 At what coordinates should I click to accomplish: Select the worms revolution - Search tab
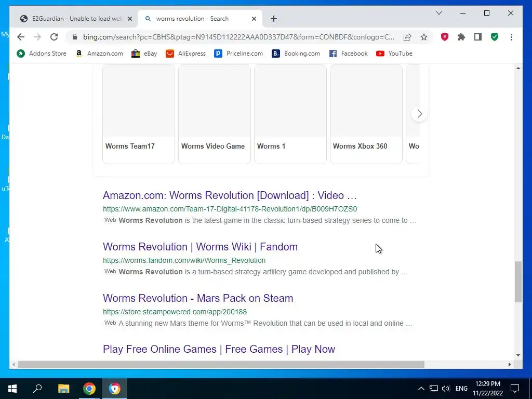[199, 19]
